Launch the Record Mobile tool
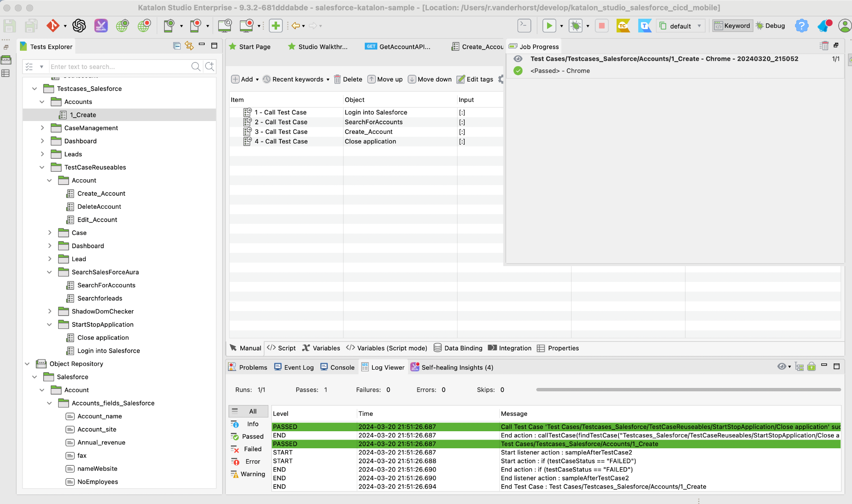 tap(195, 26)
